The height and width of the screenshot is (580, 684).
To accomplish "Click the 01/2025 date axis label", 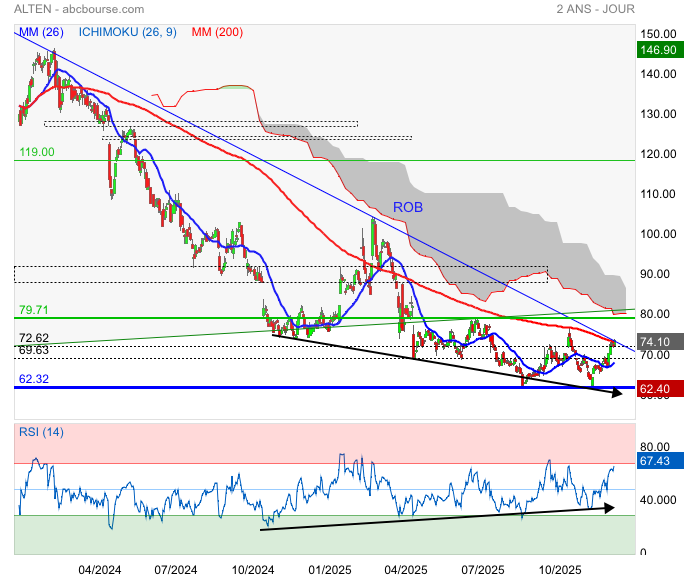I will [330, 570].
